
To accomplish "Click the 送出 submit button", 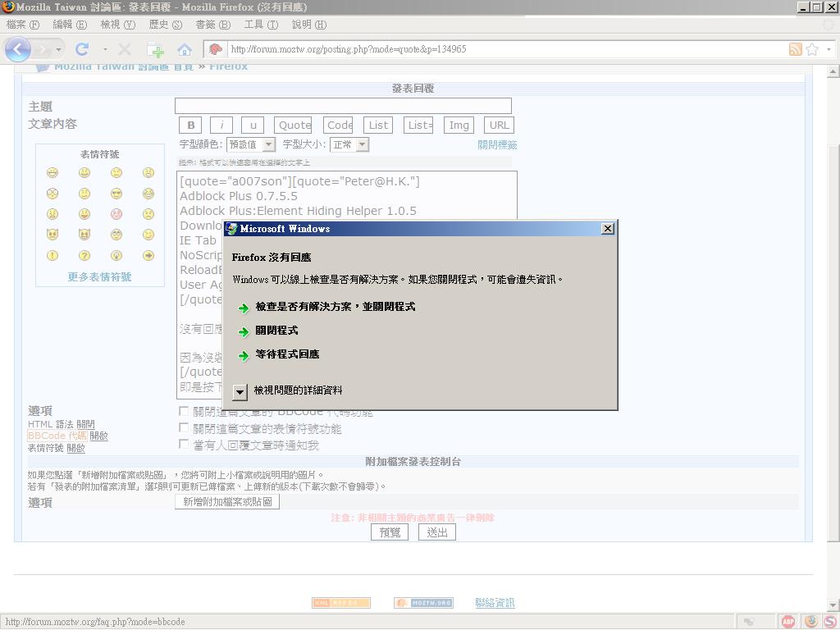I will [437, 532].
